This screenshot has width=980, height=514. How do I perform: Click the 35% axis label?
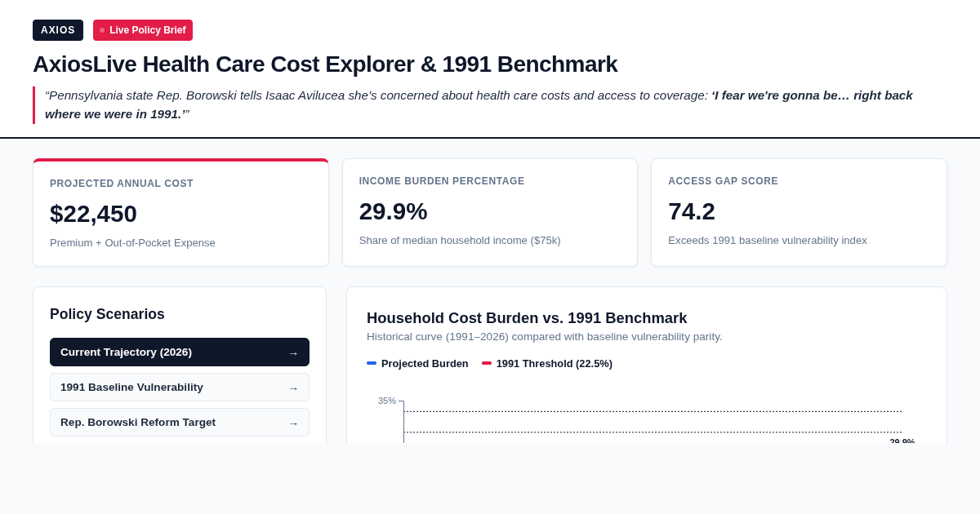[x=387, y=401]
